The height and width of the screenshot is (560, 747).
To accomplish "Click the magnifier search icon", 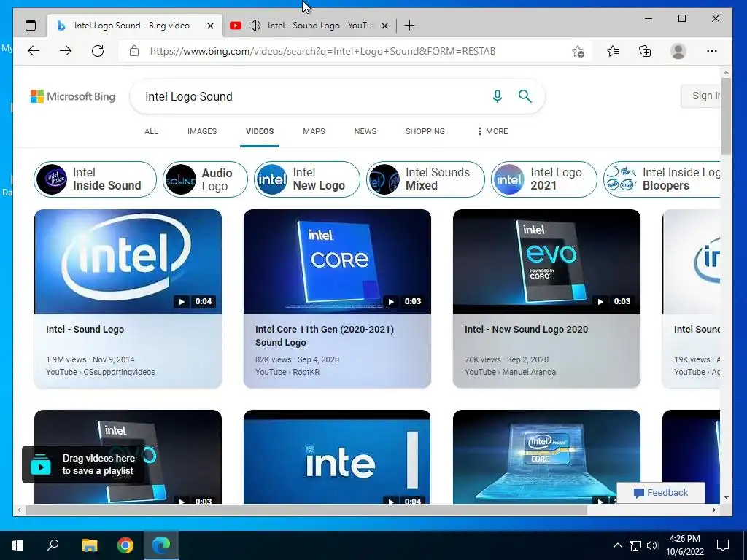I will click(525, 96).
